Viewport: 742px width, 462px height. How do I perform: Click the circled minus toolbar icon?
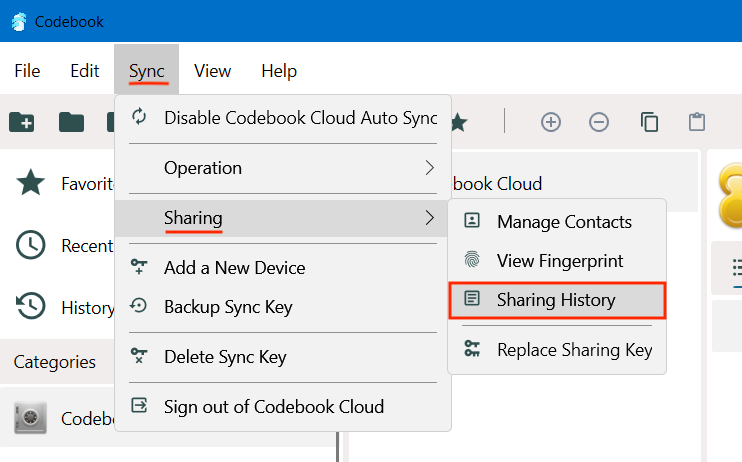[x=599, y=122]
